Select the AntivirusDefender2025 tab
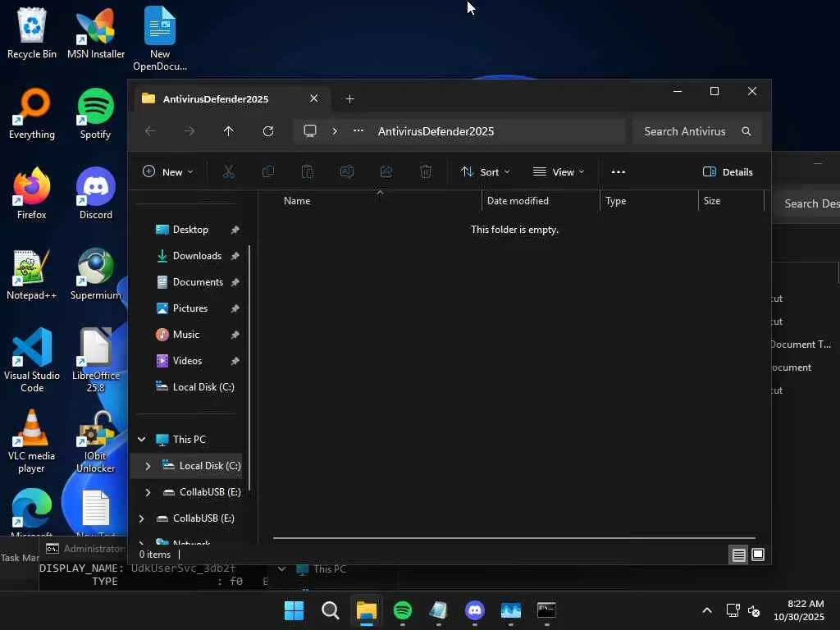Viewport: 840px width, 630px height. pyautogui.click(x=216, y=99)
